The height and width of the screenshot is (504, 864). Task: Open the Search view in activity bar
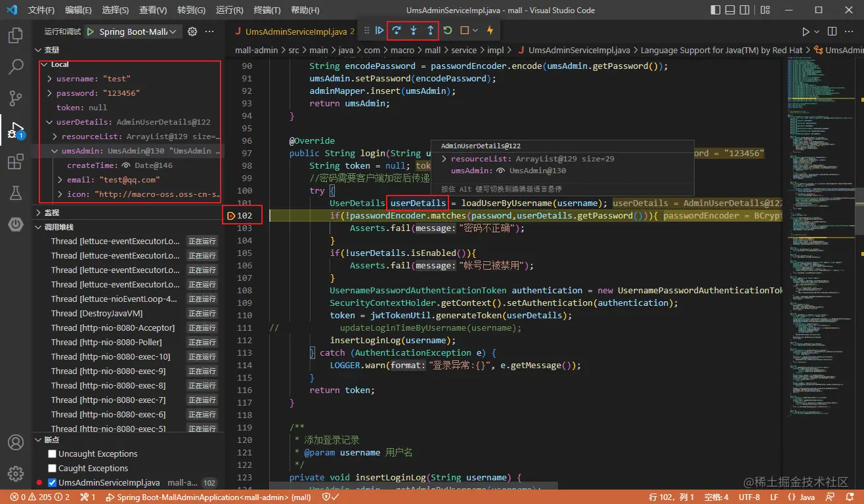click(16, 67)
